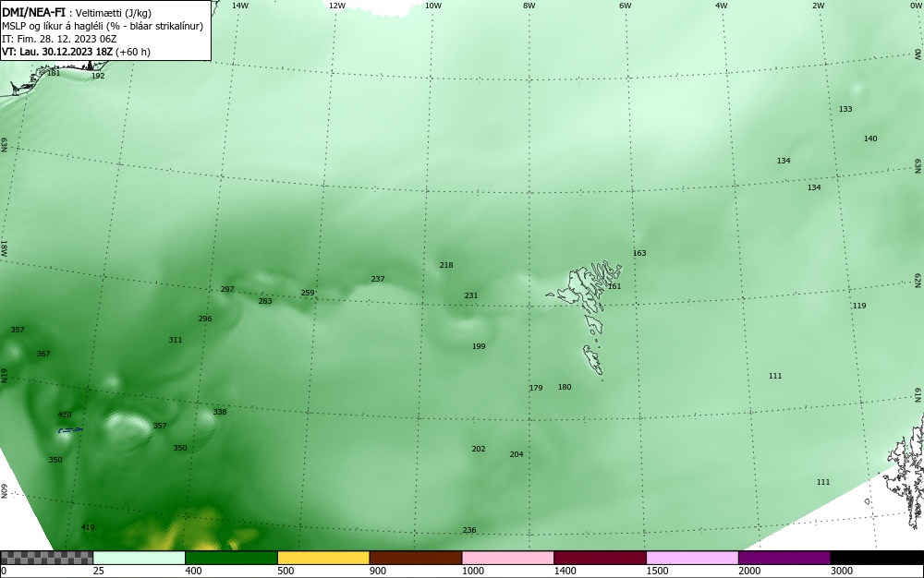Choose the light purple 1500–2000 legend swatch
The width and height of the screenshot is (924, 578).
[x=692, y=558]
